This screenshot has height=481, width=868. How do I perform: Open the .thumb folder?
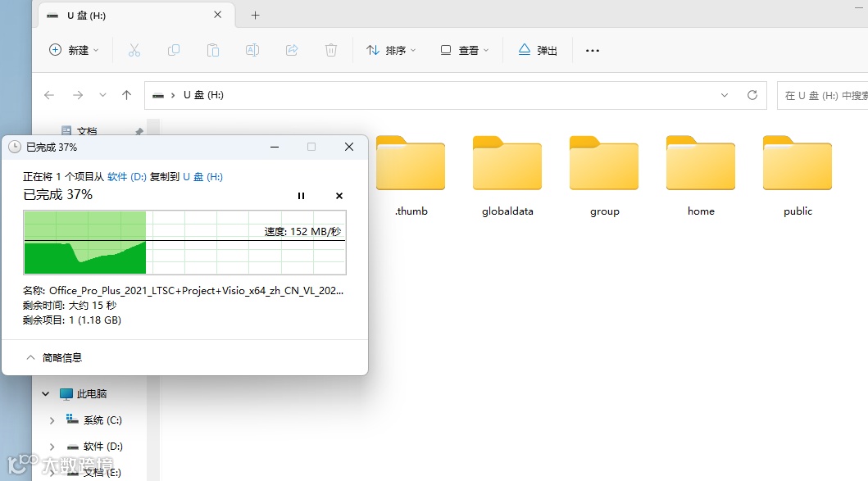pos(411,176)
